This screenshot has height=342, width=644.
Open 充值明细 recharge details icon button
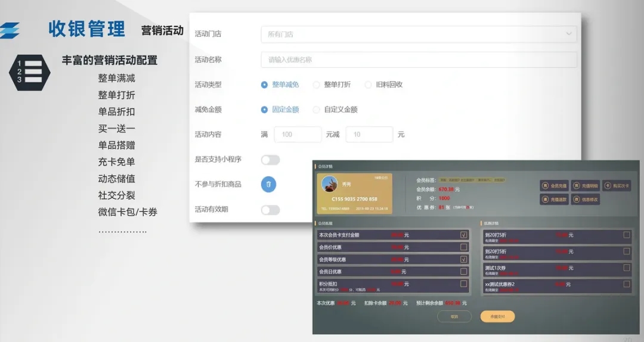pos(585,186)
